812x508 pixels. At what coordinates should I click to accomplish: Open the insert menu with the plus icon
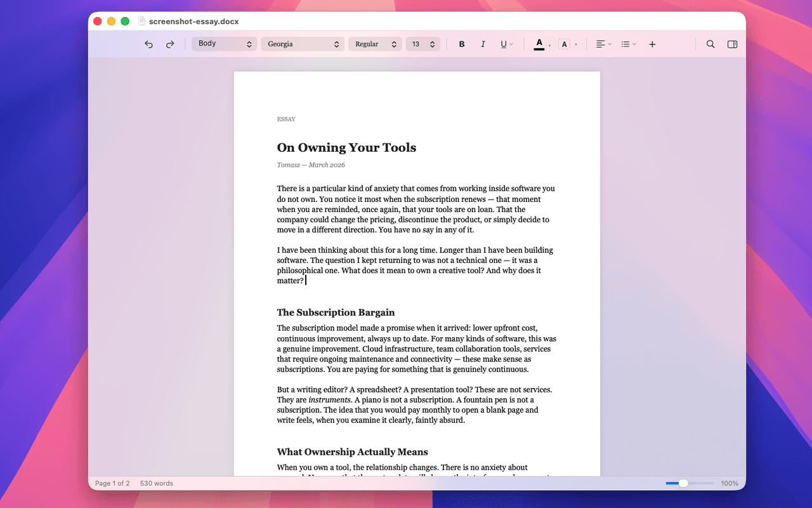(652, 44)
